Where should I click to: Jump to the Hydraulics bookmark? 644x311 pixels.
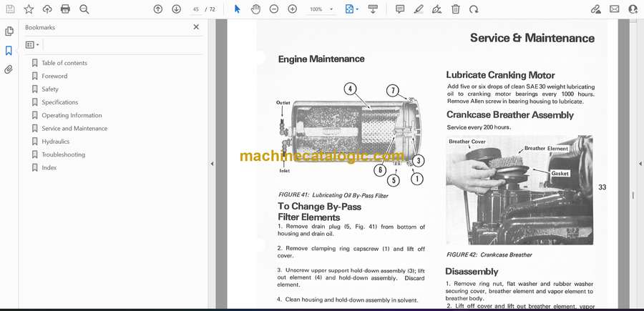point(55,142)
